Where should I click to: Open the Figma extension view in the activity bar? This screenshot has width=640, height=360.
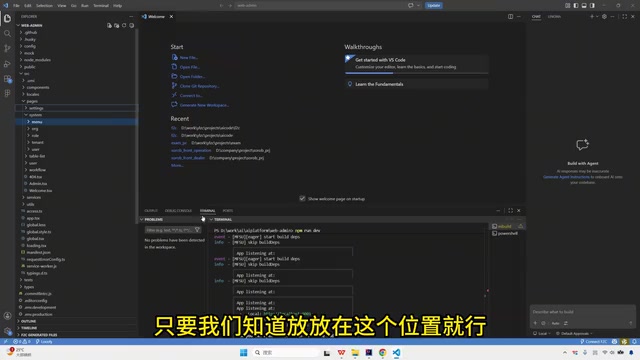pos(7,93)
